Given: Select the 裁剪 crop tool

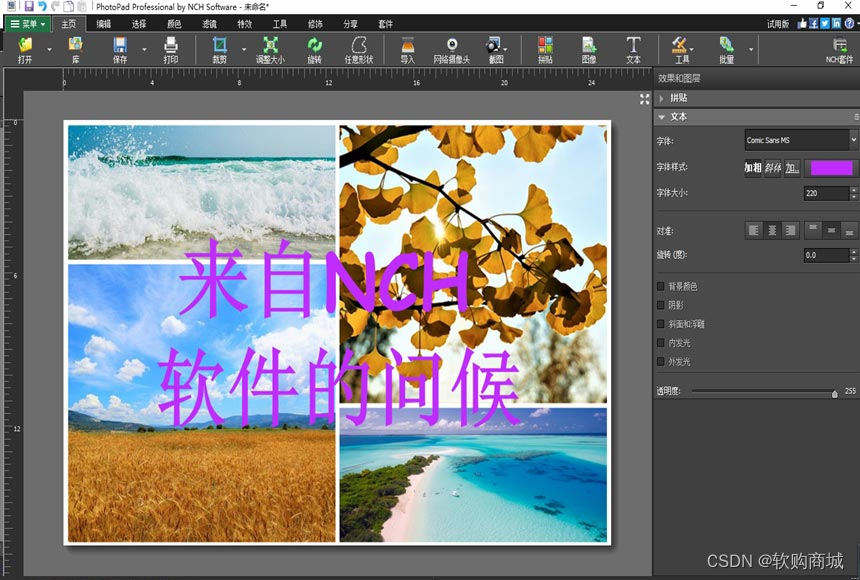Looking at the screenshot, I should (219, 50).
